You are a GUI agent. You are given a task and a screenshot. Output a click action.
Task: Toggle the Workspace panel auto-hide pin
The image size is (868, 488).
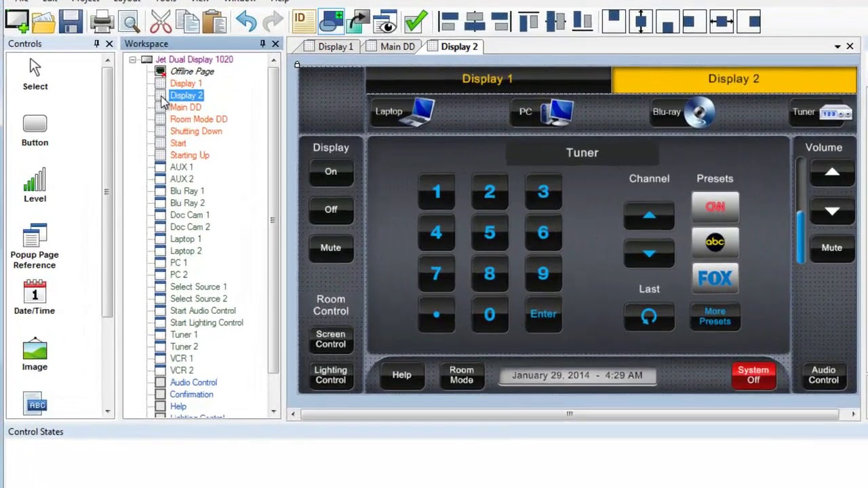262,43
